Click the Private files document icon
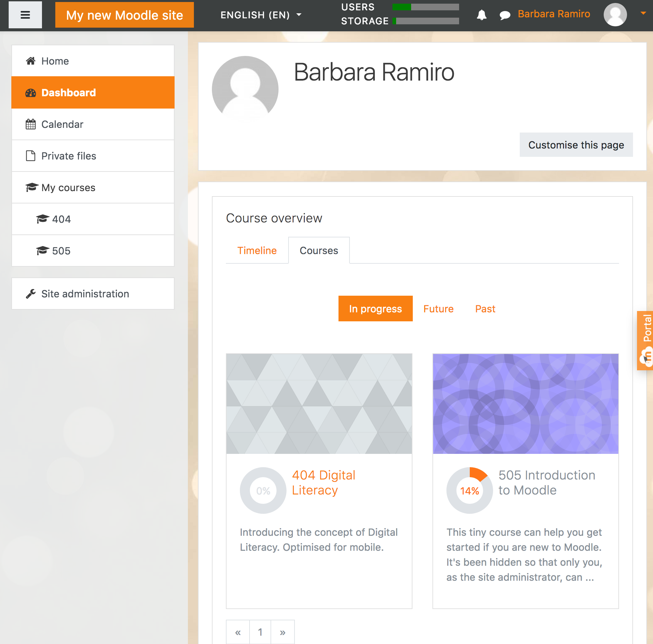653x644 pixels. (31, 156)
